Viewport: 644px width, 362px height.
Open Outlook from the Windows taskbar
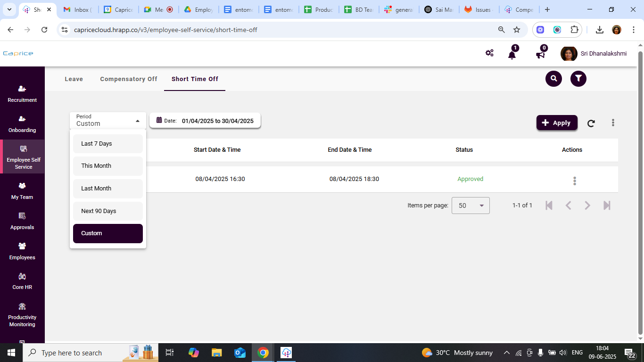click(240, 353)
